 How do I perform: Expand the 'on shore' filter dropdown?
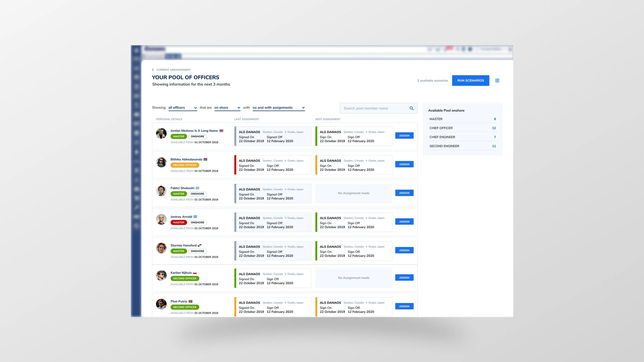pos(227,108)
